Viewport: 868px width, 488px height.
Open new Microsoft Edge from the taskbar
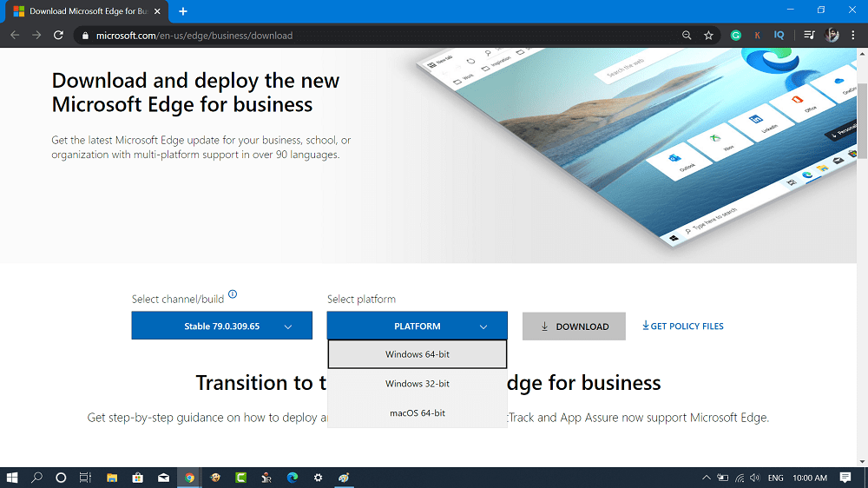293,478
